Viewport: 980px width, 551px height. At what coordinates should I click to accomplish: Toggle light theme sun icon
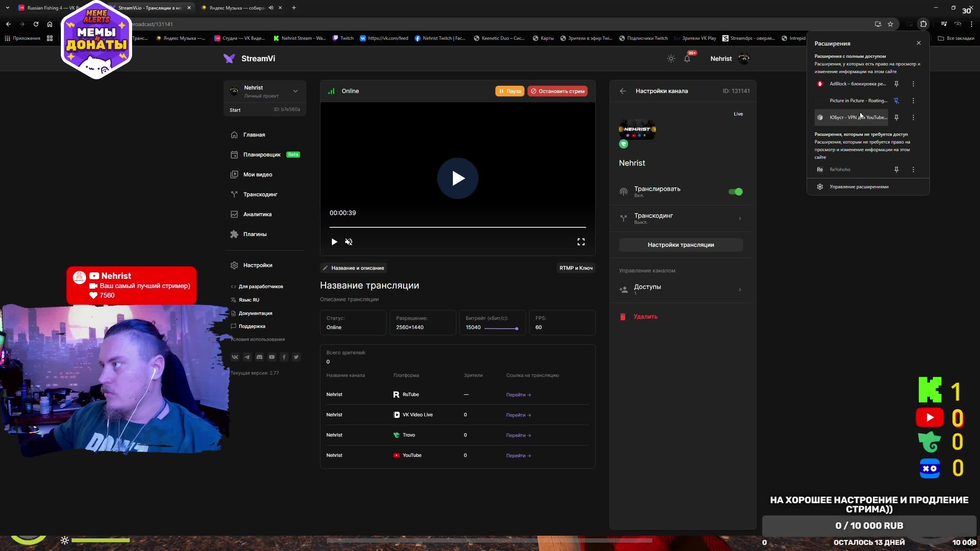(671, 59)
